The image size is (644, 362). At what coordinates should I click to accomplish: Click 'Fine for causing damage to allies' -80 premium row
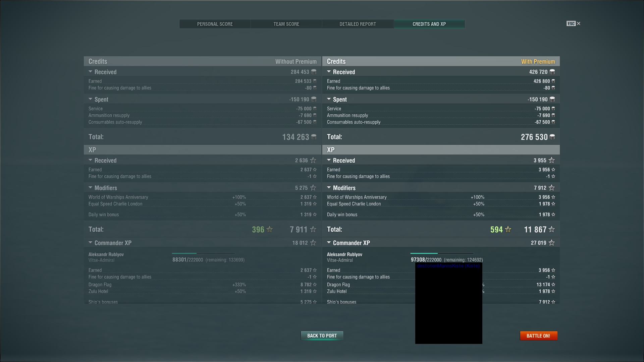[x=441, y=88]
